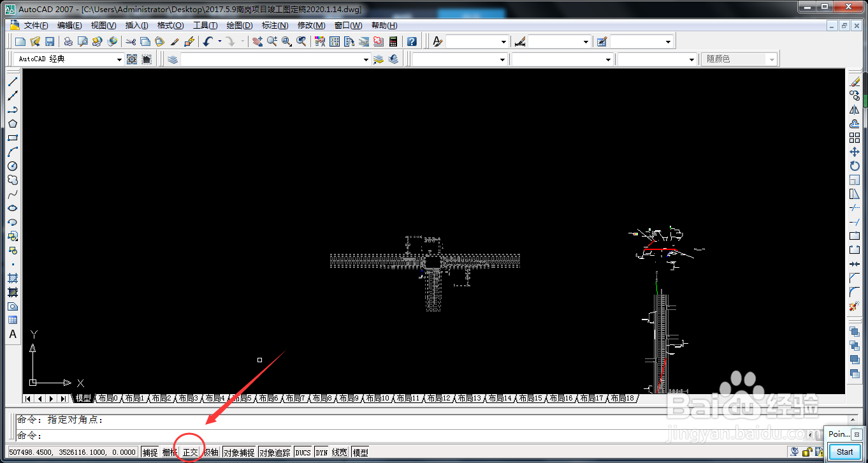The height and width of the screenshot is (463, 868).
Task: Toggle 对象捕捉 object snap
Action: [x=239, y=452]
